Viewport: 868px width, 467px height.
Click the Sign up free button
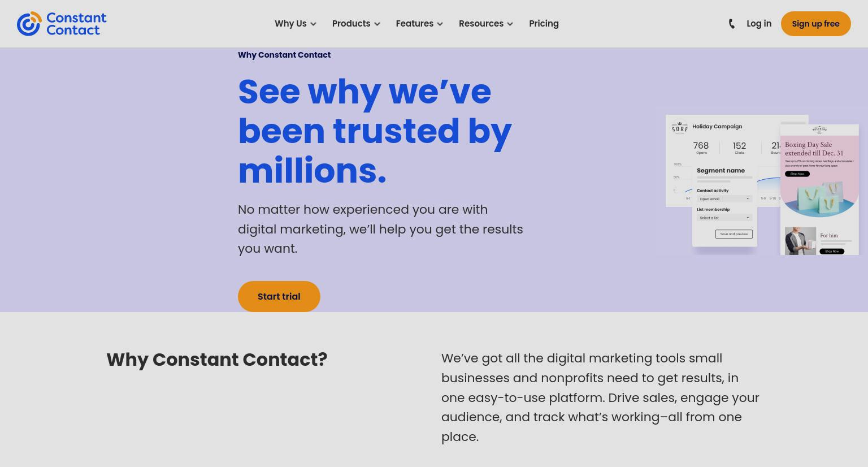[815, 24]
